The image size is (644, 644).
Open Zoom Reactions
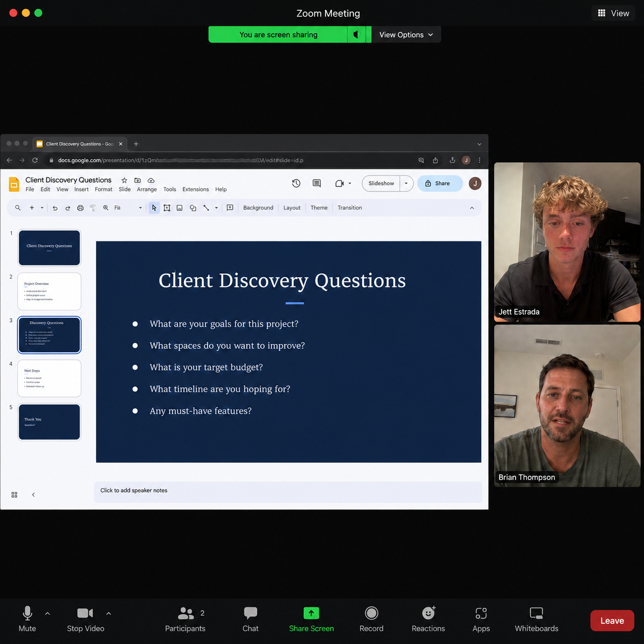point(428,619)
